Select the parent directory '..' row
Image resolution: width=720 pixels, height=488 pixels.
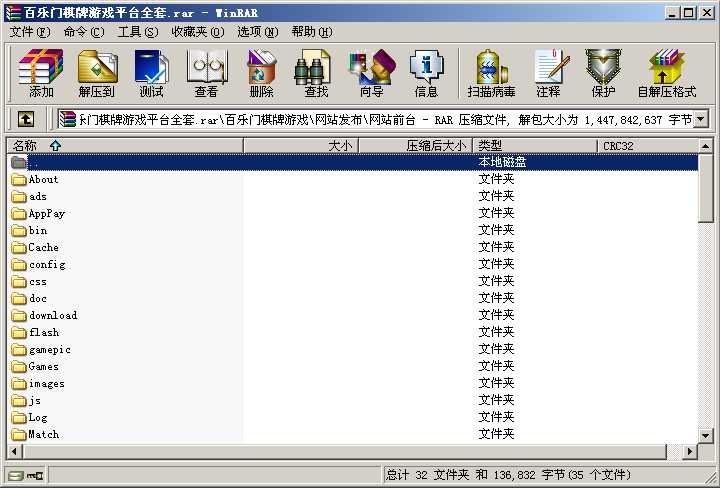tap(353, 162)
